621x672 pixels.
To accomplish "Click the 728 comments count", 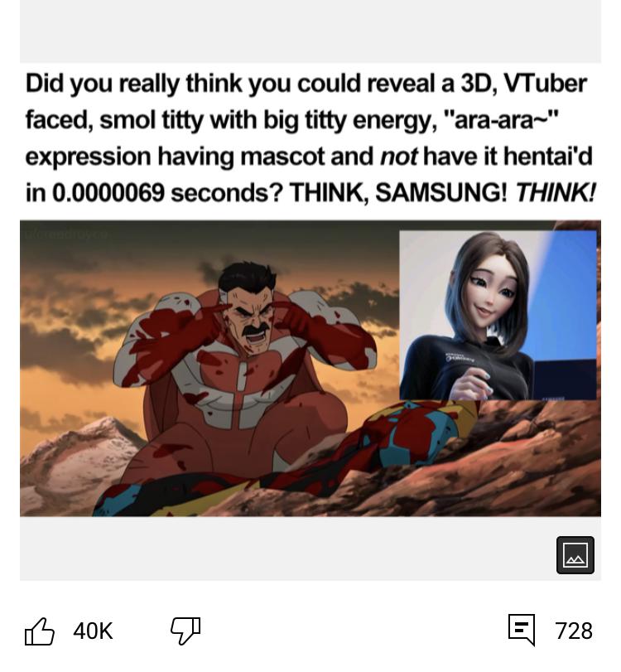I will pos(574,631).
